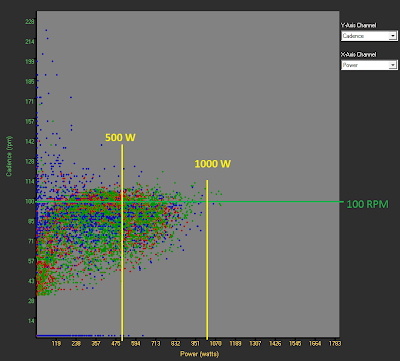The width and height of the screenshot is (400, 361).
Task: Open the Y-Axis Channel dropdown arrow
Action: click(x=393, y=36)
